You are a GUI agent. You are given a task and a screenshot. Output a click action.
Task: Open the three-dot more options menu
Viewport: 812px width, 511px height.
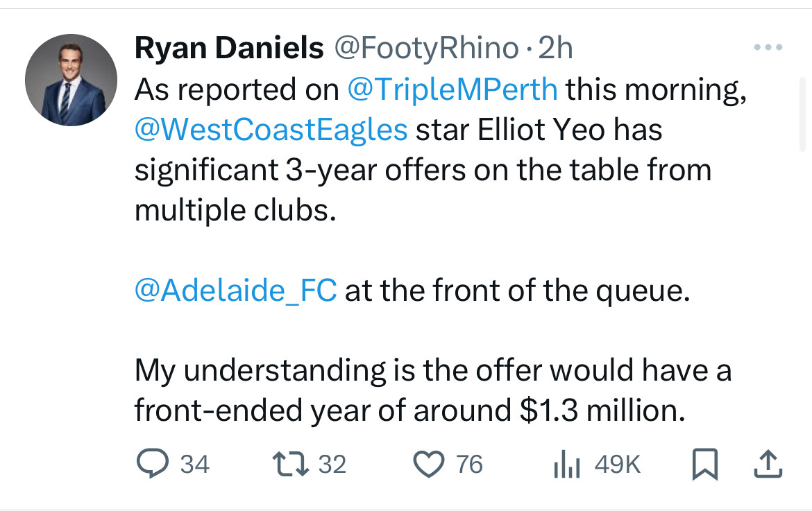768,47
